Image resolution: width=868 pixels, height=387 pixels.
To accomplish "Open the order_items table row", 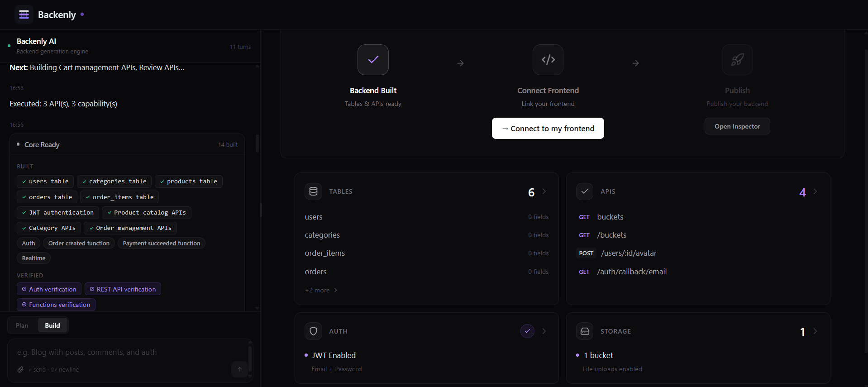I will [426, 253].
